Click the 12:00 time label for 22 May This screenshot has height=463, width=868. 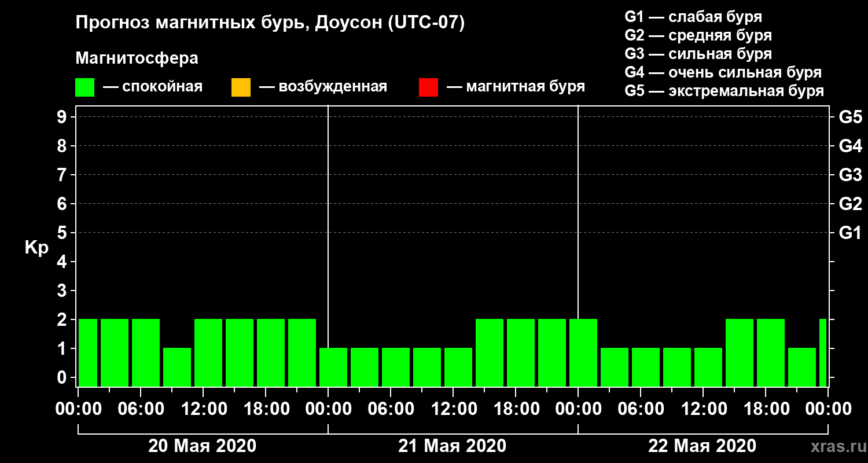click(703, 409)
